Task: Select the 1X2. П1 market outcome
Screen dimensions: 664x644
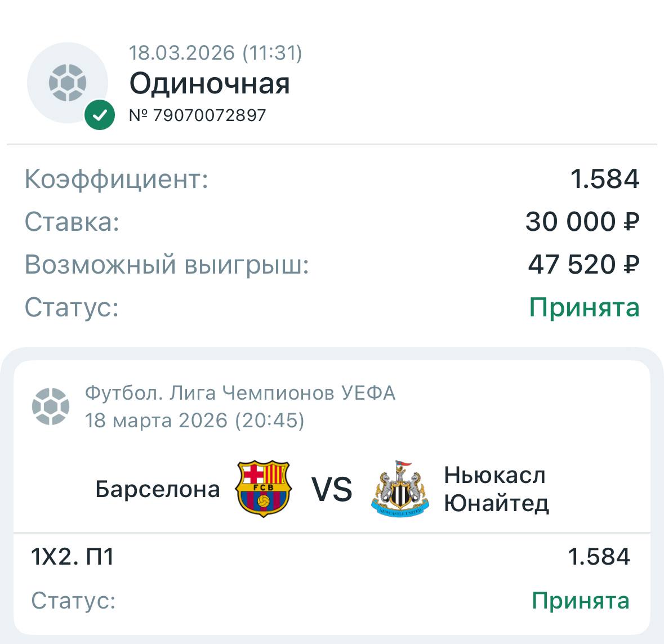Action: [x=73, y=557]
